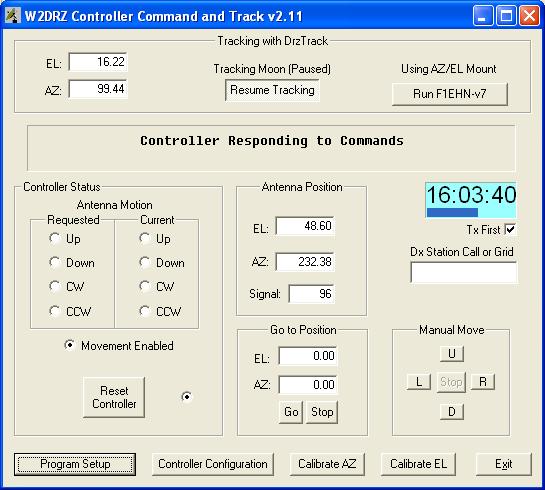This screenshot has width=545, height=490.
Task: Open Program Setup
Action: tap(75, 464)
